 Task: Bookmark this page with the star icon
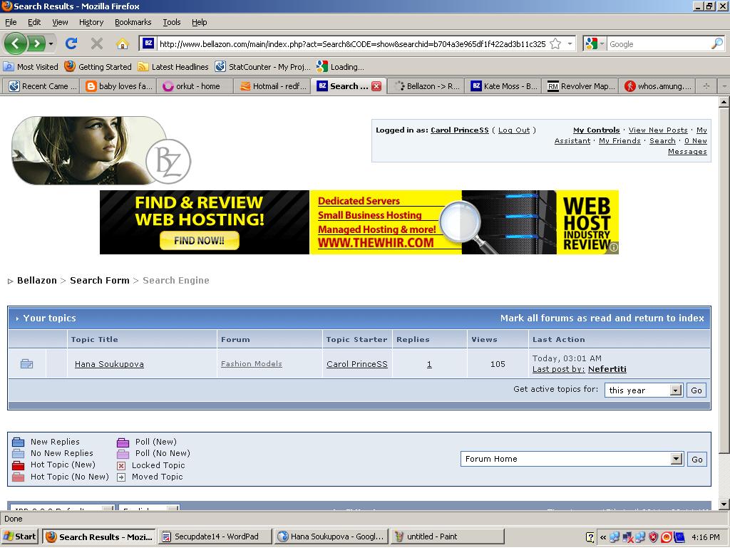(555, 43)
